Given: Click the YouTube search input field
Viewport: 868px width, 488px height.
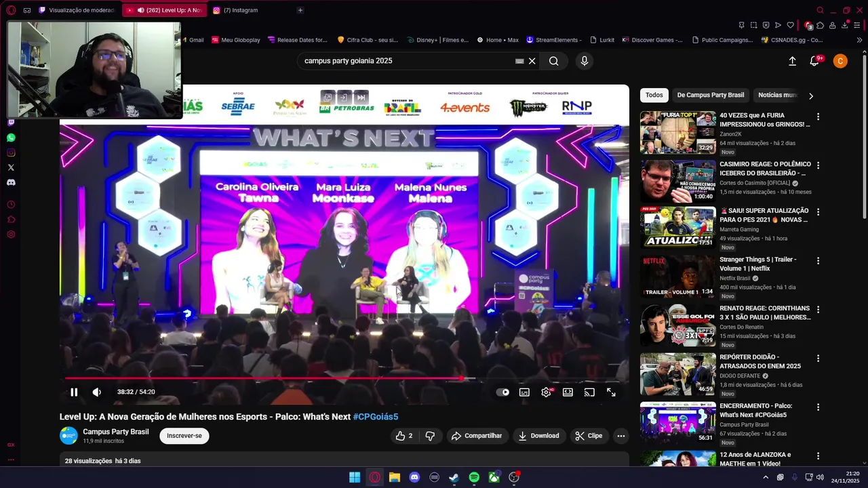Looking at the screenshot, I should pyautogui.click(x=407, y=61).
